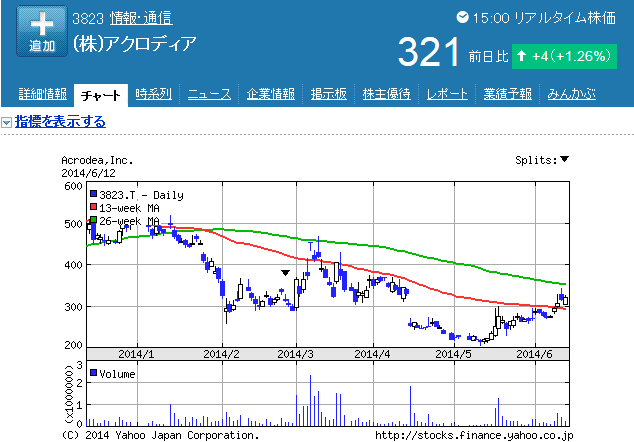Switch to 業績予報 tab
This screenshot has height=442, width=634.
tap(507, 94)
